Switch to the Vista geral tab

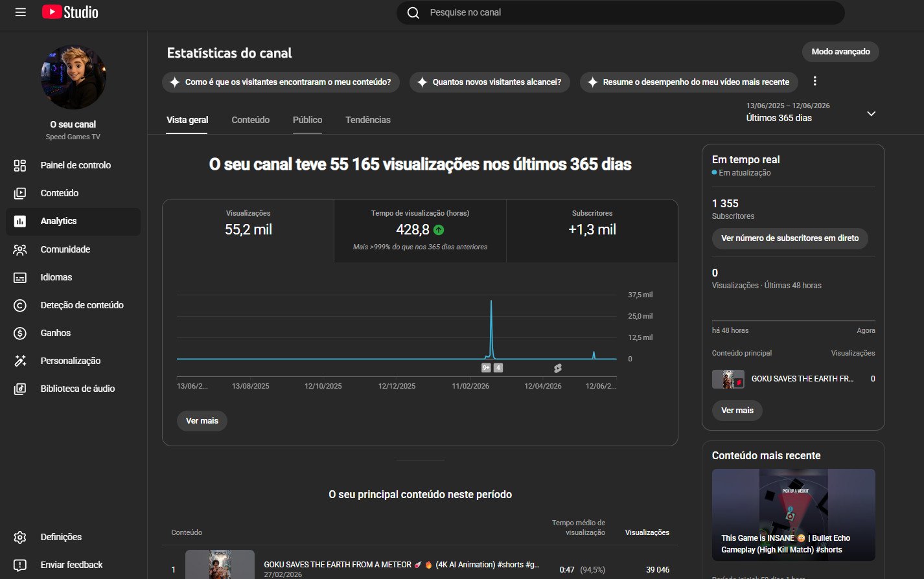[x=187, y=120]
